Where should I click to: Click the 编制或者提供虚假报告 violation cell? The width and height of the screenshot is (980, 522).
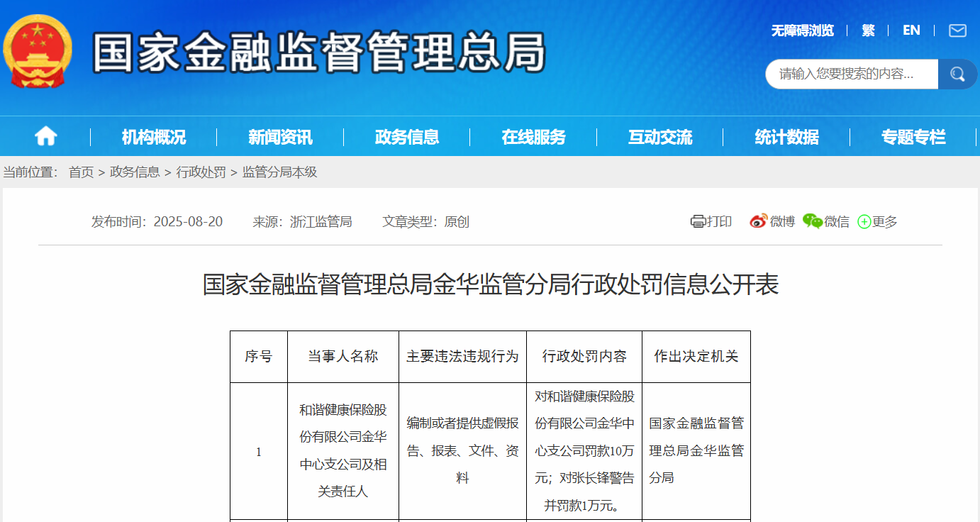[x=462, y=451]
